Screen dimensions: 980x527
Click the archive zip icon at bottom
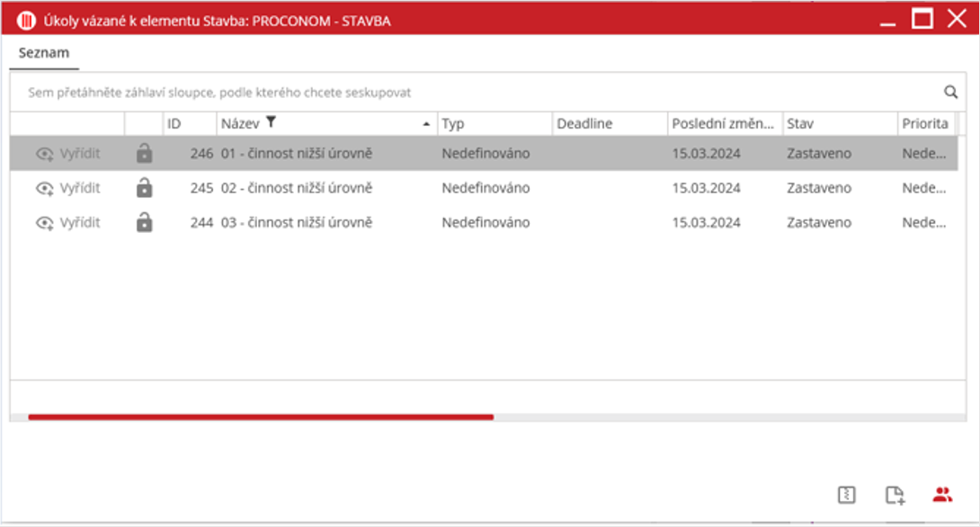pyautogui.click(x=846, y=495)
